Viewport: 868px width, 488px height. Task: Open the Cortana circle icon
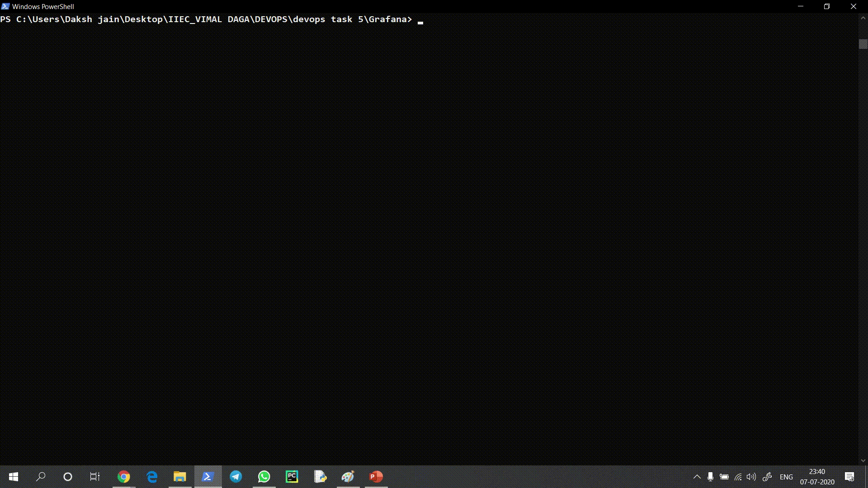68,477
